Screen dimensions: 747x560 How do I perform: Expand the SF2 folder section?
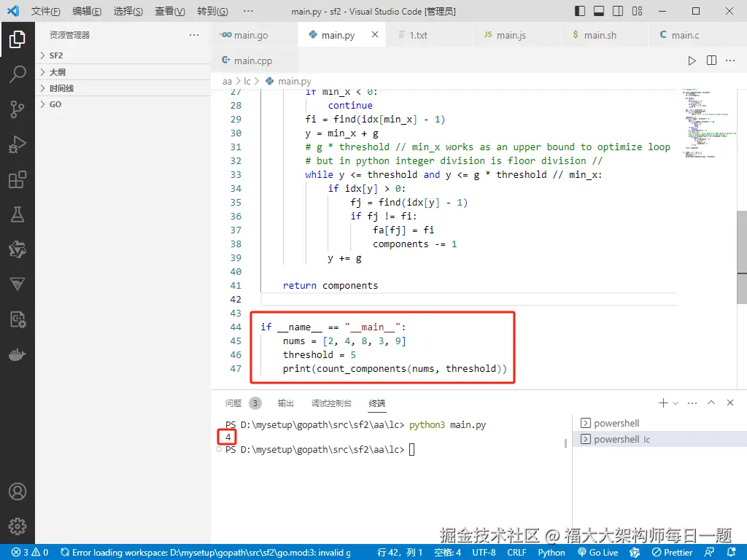click(x=123, y=55)
